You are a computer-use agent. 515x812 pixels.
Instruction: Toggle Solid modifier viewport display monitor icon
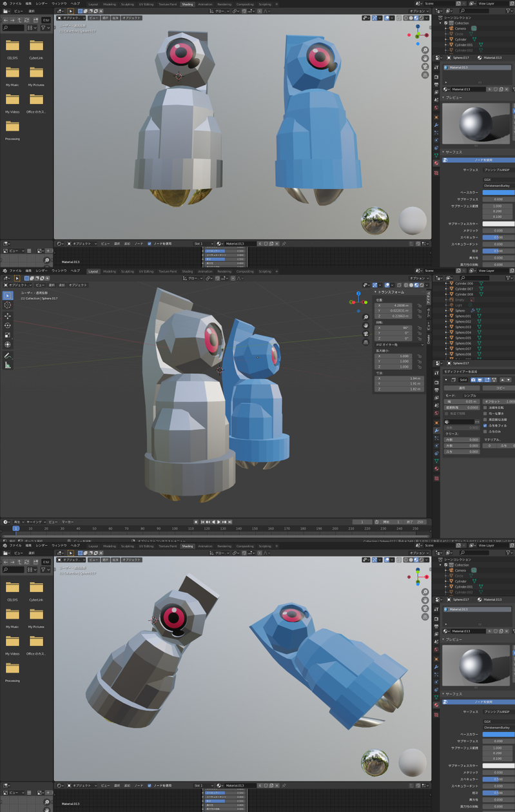click(480, 380)
